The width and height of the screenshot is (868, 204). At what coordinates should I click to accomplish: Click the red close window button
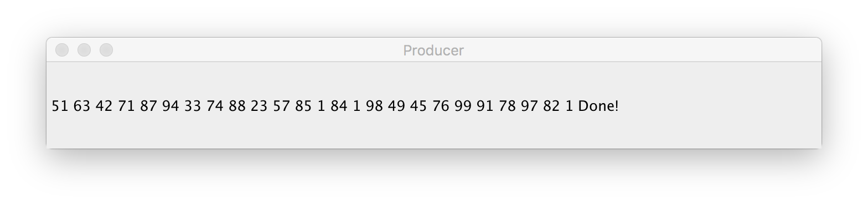point(62,50)
